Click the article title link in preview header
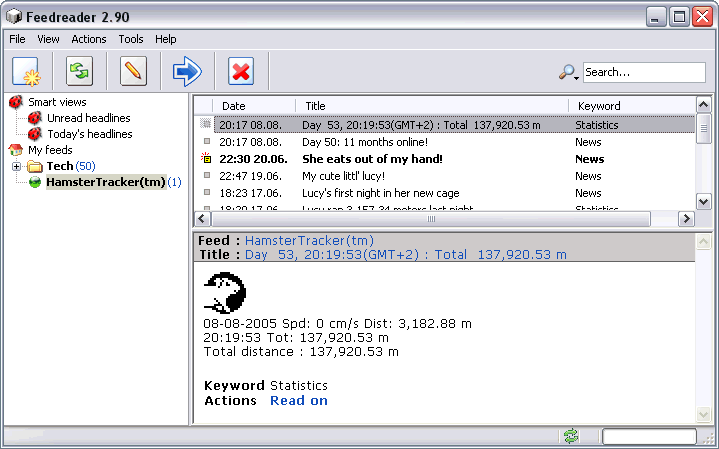The width and height of the screenshot is (719, 449). coord(406,255)
